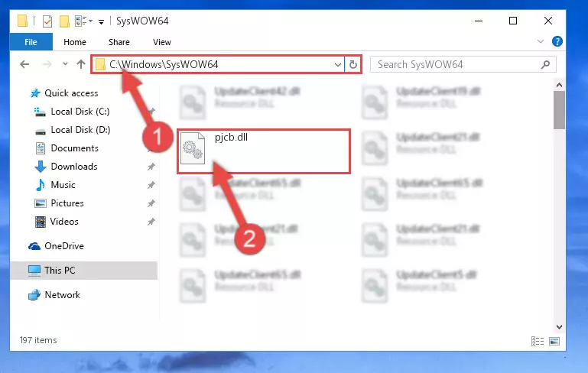
Task: Refresh the SysWOW64 folder
Action: (x=352, y=64)
